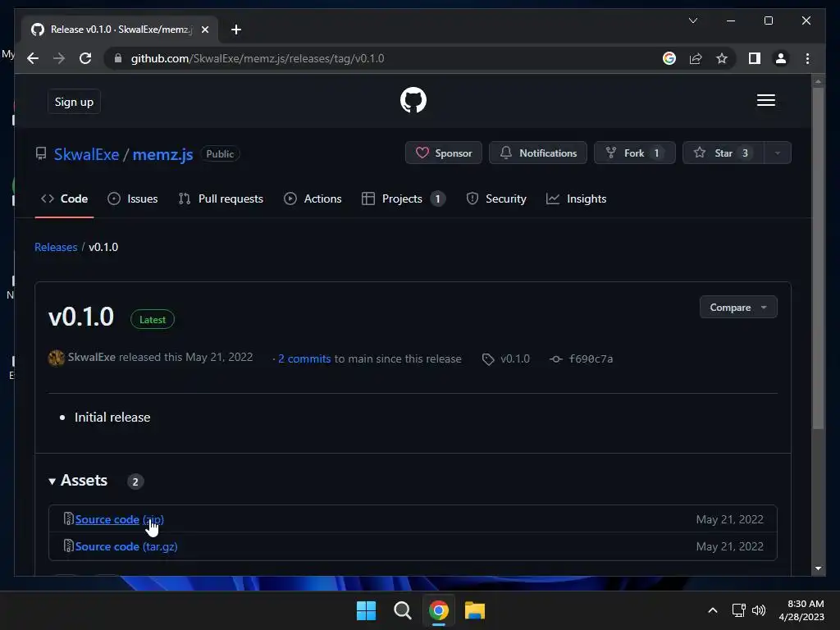Click the Public repository label
840x630 pixels.
coord(220,153)
